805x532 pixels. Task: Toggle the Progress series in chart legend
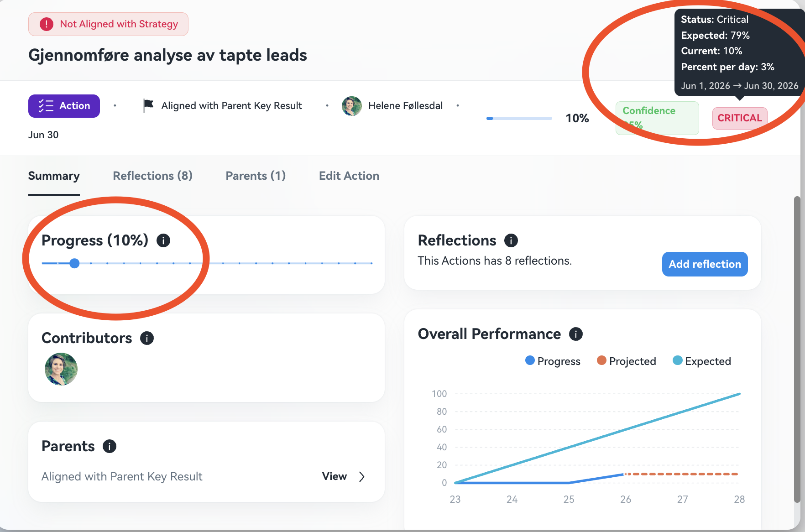[553, 361]
